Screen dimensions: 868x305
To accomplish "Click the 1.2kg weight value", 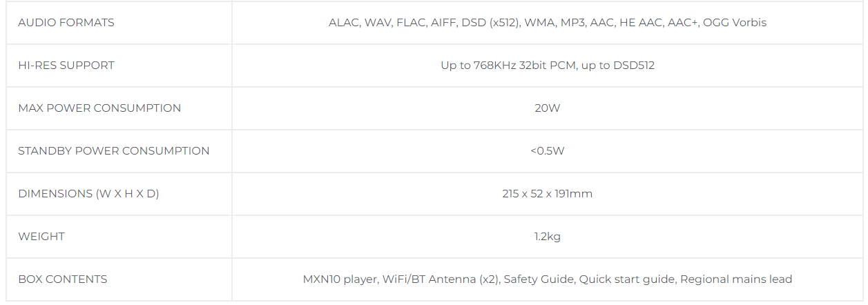I will (x=548, y=237).
